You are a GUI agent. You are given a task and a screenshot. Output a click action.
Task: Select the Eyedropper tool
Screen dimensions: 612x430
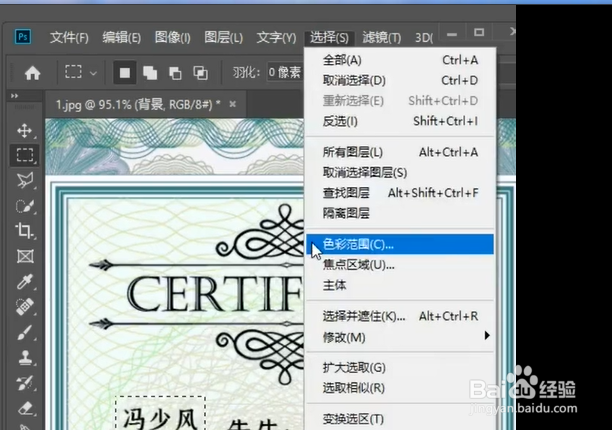point(25,281)
